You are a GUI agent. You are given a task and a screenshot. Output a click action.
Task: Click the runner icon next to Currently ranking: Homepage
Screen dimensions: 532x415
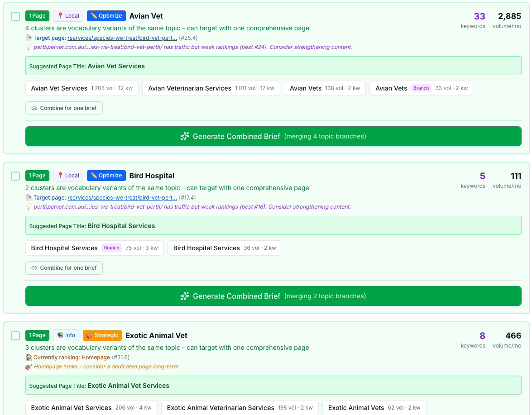coord(29,357)
